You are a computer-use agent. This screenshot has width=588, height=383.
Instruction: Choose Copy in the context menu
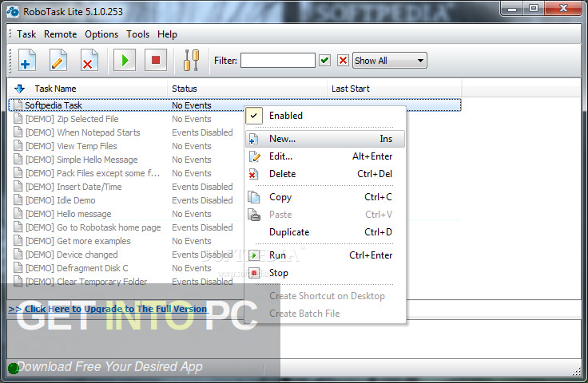pyautogui.click(x=325, y=197)
